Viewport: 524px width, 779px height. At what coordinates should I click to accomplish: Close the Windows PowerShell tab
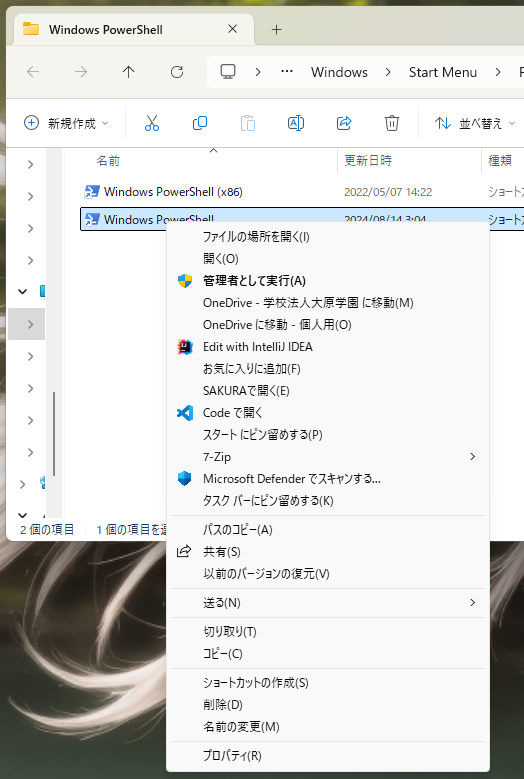232,29
